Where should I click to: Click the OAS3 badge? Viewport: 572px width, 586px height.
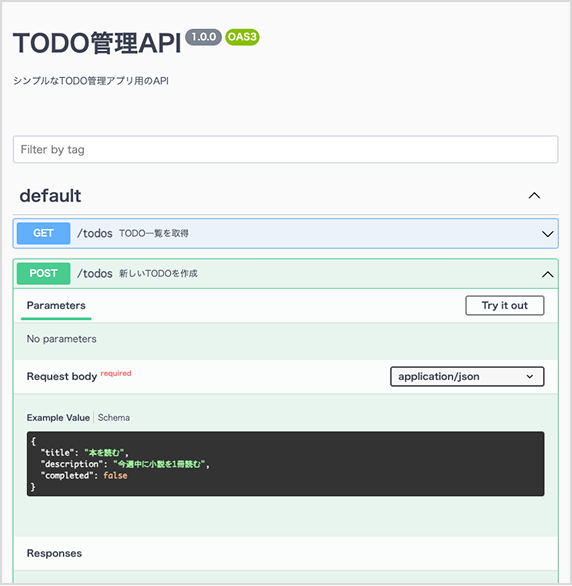pos(242,37)
